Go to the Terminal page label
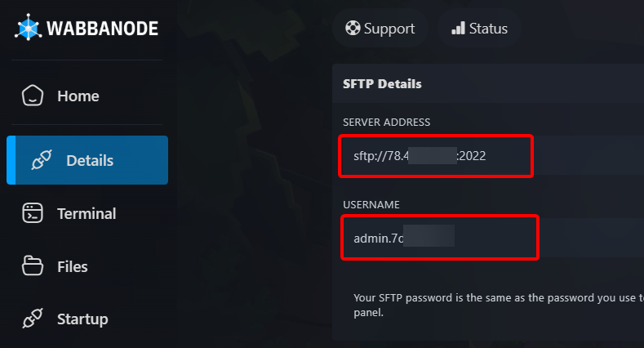This screenshot has width=644, height=348. (x=87, y=213)
